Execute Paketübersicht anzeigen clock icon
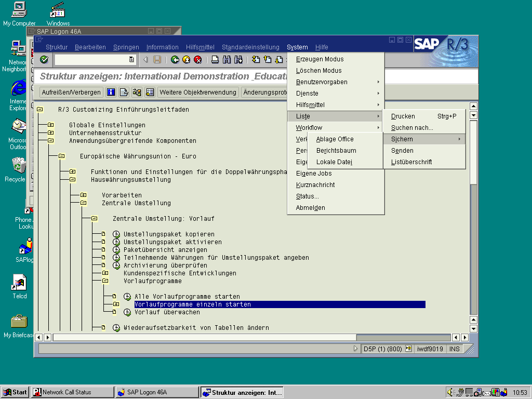The width and height of the screenshot is (532, 399). (116, 250)
